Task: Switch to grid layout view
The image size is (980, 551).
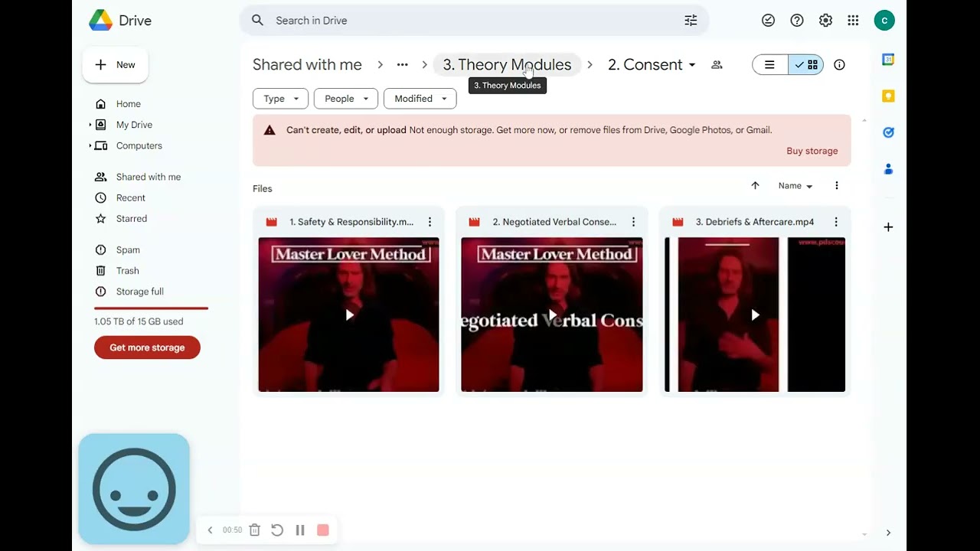Action: coord(806,65)
